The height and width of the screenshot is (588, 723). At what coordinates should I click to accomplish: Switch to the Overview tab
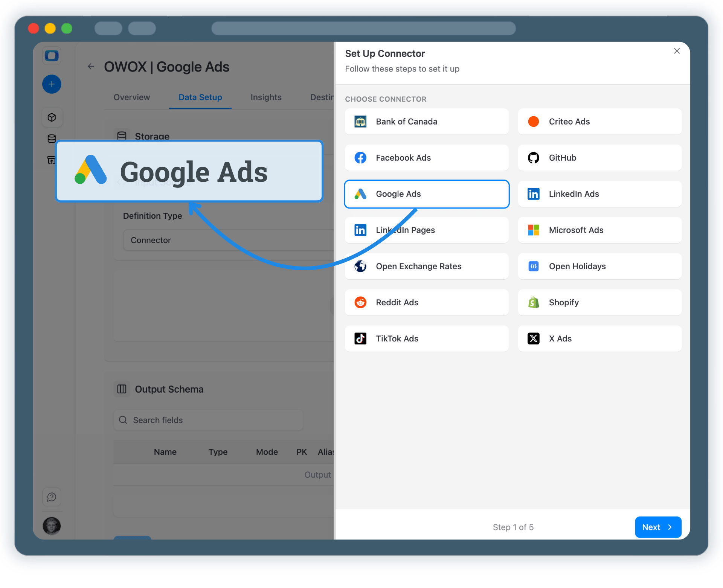[x=131, y=97]
